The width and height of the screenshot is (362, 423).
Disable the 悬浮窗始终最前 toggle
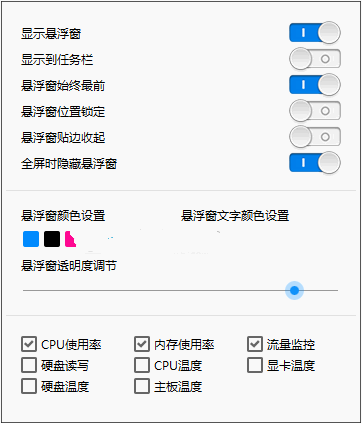(315, 85)
